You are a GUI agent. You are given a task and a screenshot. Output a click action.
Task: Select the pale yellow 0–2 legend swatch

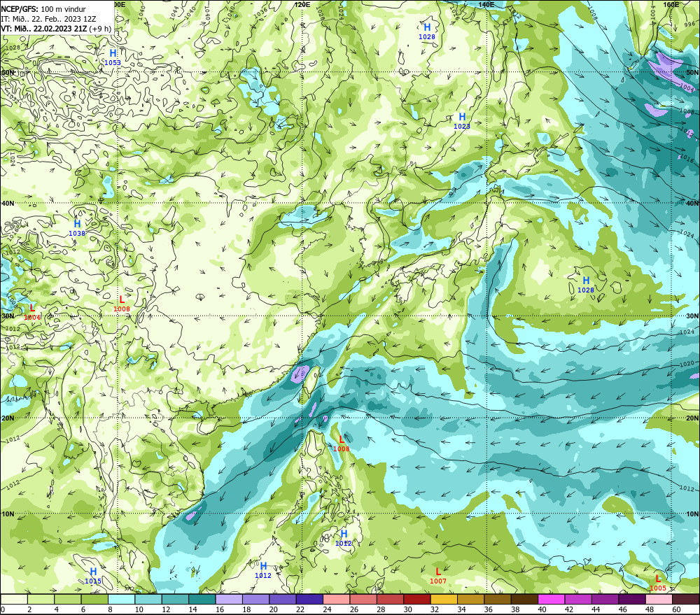tap(14, 599)
